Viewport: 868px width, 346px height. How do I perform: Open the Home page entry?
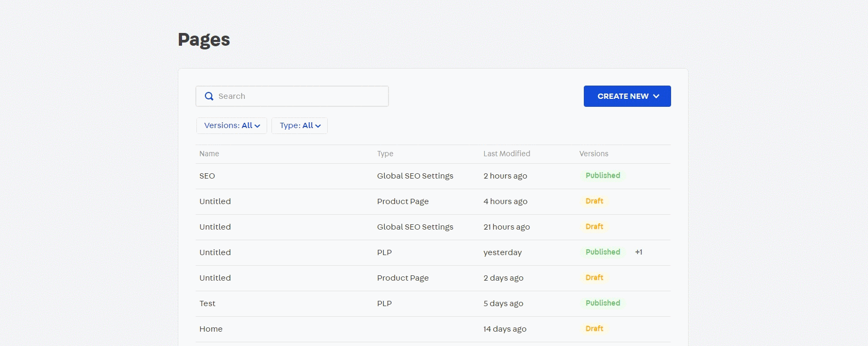pyautogui.click(x=211, y=329)
